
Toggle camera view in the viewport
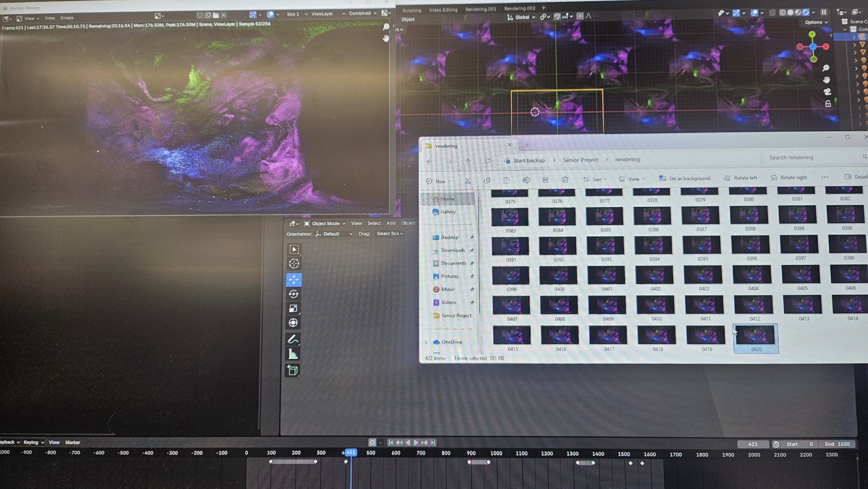pos(827,92)
